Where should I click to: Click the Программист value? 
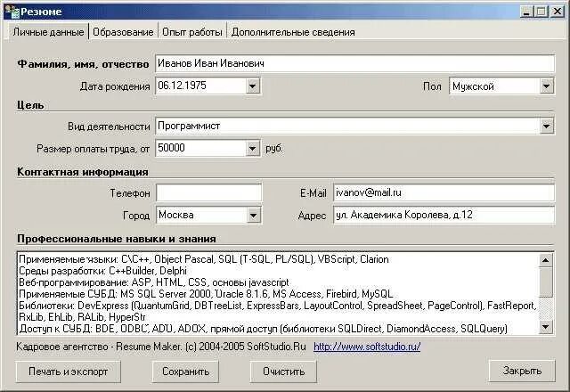point(189,127)
